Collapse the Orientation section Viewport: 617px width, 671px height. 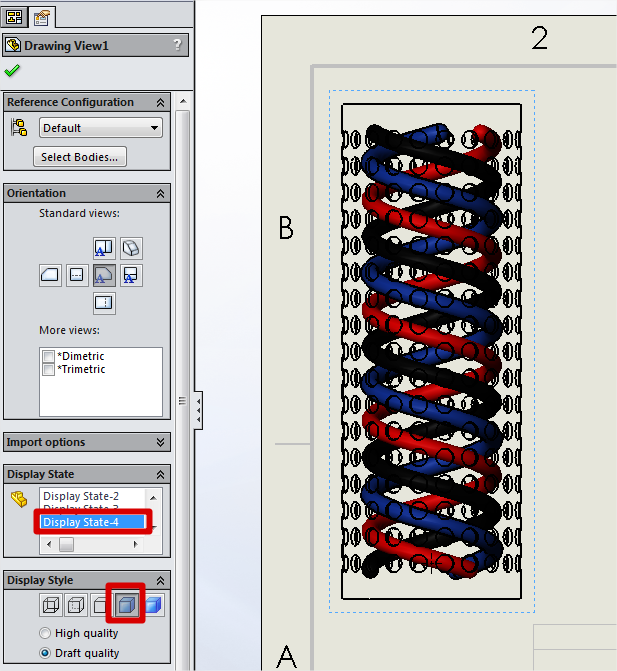click(x=160, y=193)
